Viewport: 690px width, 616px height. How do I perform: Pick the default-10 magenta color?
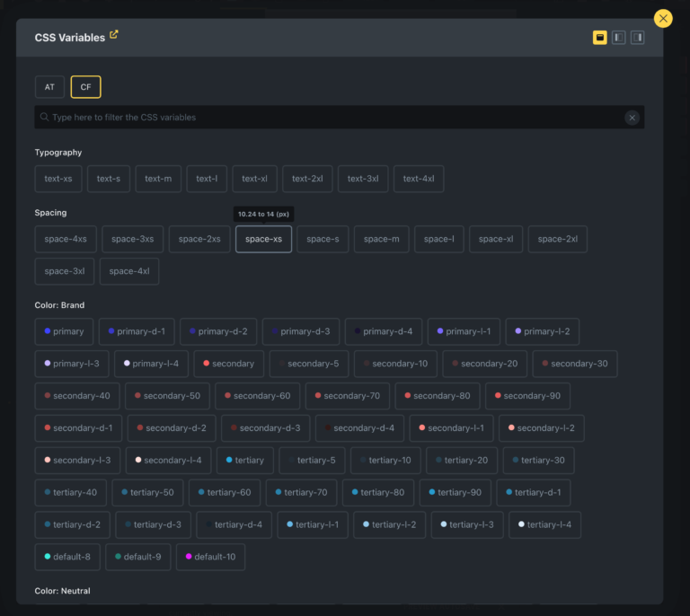tap(210, 557)
